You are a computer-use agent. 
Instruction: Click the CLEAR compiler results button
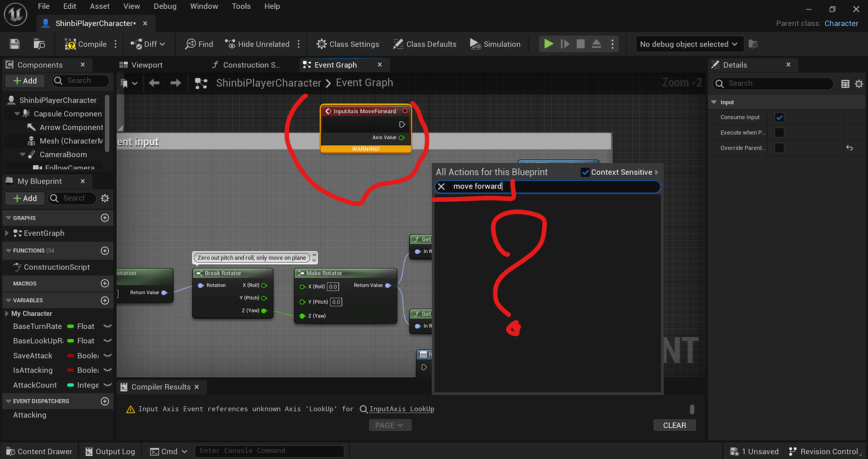(674, 425)
